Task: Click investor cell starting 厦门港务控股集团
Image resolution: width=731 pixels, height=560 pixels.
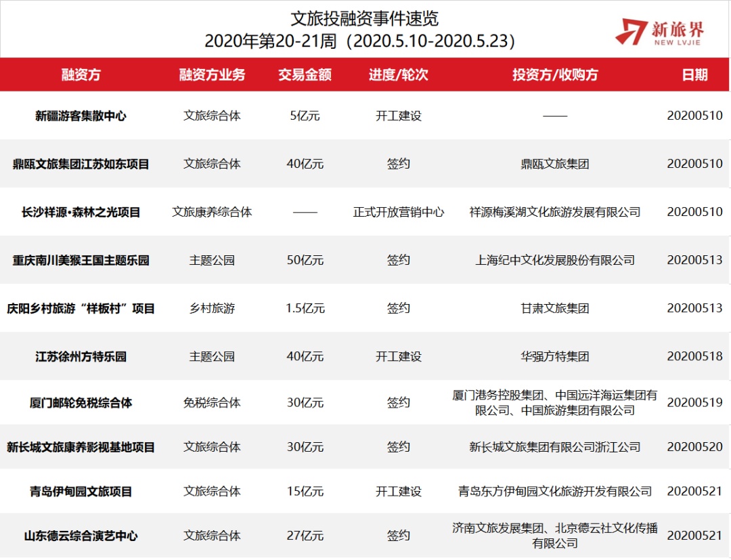Action: click(555, 403)
